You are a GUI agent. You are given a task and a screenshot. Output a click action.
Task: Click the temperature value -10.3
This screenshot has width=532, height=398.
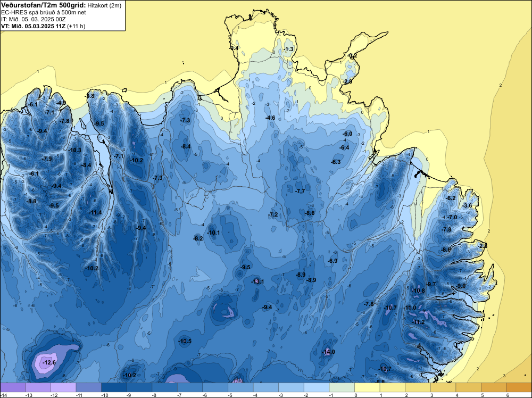coord(74,150)
